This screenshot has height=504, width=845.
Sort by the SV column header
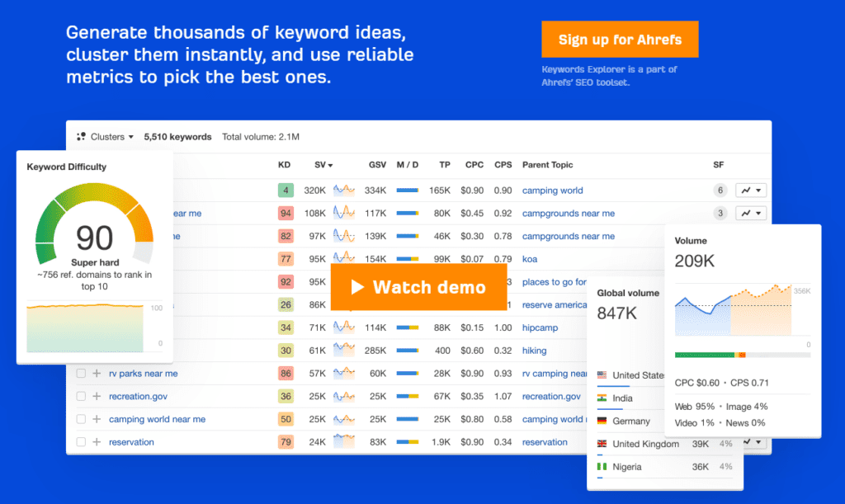click(x=323, y=165)
